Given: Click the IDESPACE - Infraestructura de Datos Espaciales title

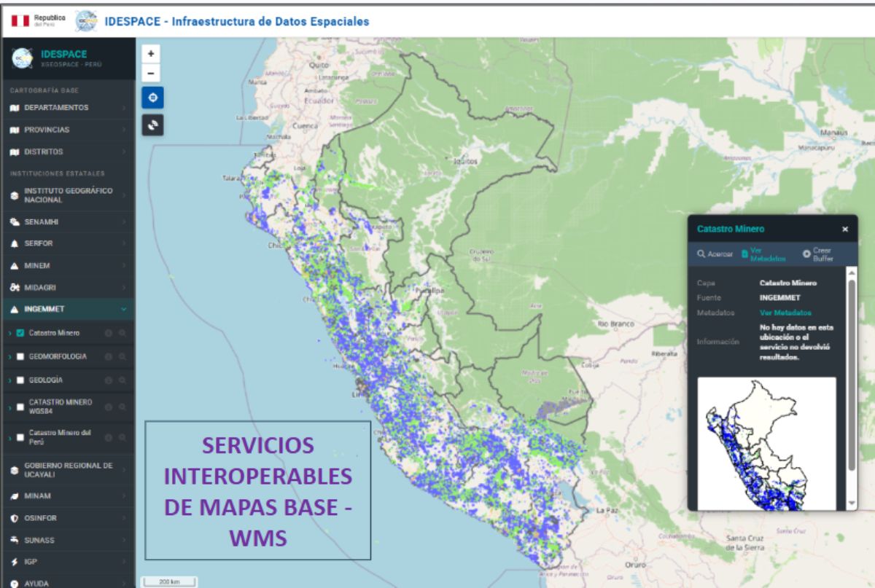Looking at the screenshot, I should (237, 21).
